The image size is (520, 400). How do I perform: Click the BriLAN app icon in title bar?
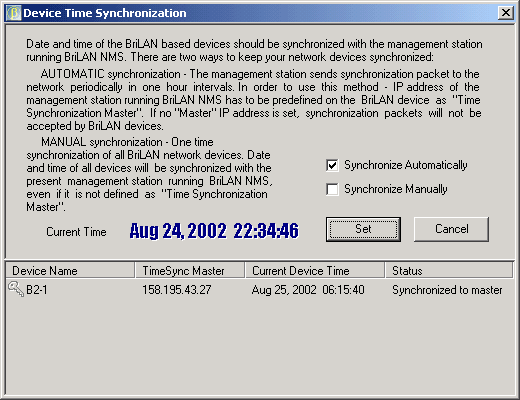[x=13, y=13]
